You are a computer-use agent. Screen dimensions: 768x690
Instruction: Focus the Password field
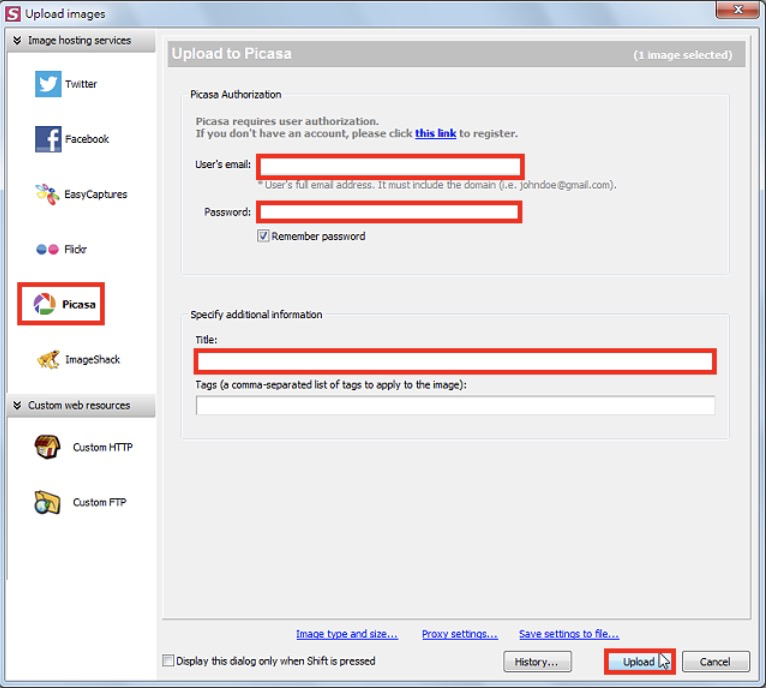pos(389,212)
